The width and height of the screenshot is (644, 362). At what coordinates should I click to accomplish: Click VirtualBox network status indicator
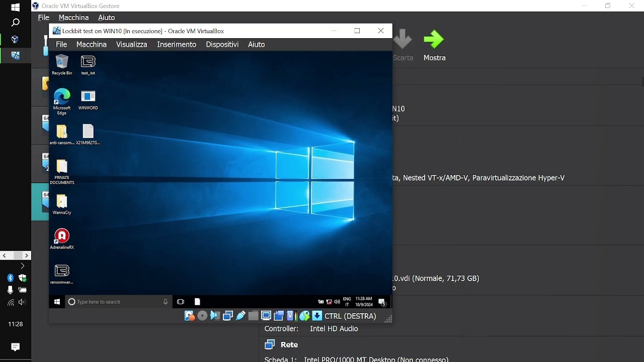pos(228,316)
